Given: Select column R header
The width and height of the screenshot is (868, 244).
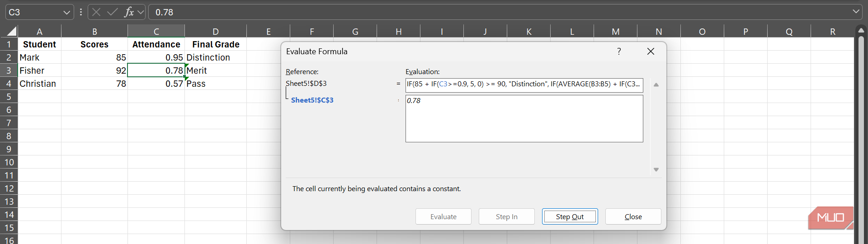Looking at the screenshot, I should pos(832,31).
